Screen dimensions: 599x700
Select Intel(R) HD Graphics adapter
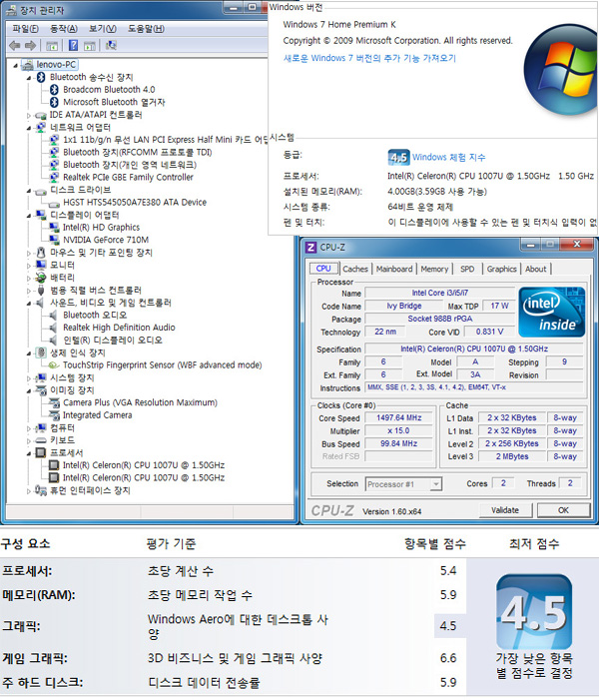pyautogui.click(x=101, y=228)
